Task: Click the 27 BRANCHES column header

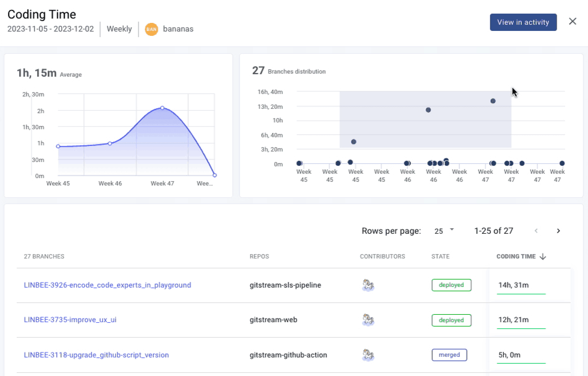Action: tap(44, 256)
